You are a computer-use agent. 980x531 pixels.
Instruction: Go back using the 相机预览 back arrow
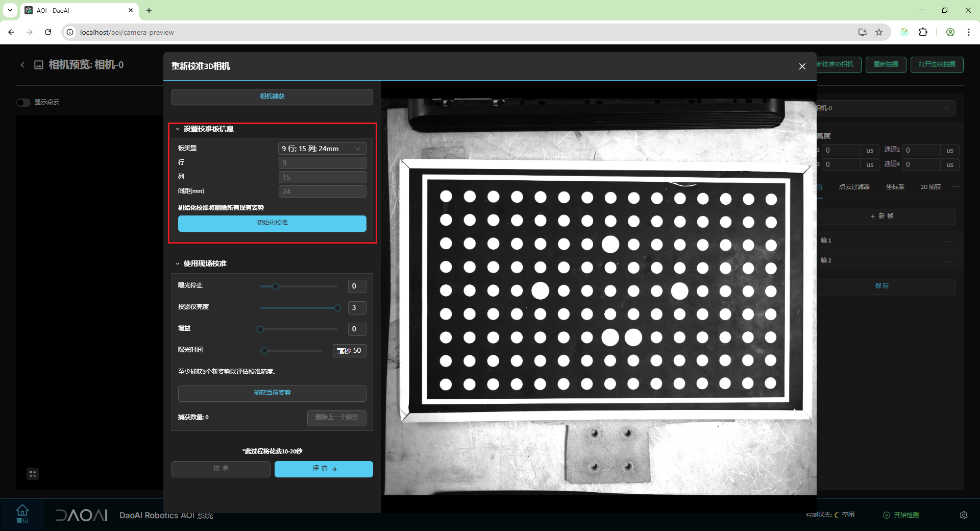point(22,65)
